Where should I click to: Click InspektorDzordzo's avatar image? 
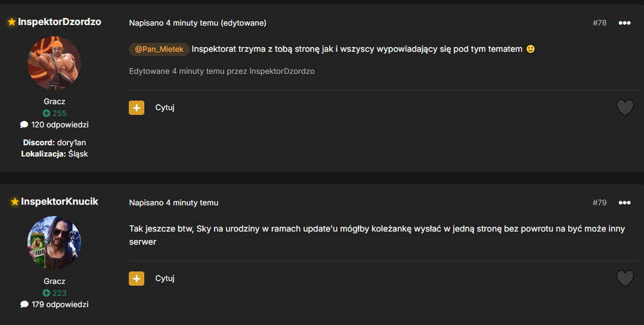(x=54, y=63)
